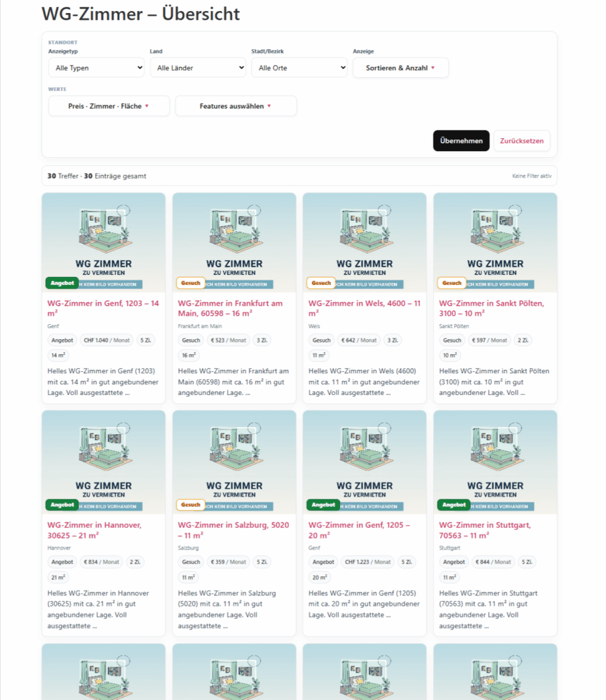The image size is (606, 700).
Task: Open the Stadt/Bezirk dropdown
Action: 299,68
